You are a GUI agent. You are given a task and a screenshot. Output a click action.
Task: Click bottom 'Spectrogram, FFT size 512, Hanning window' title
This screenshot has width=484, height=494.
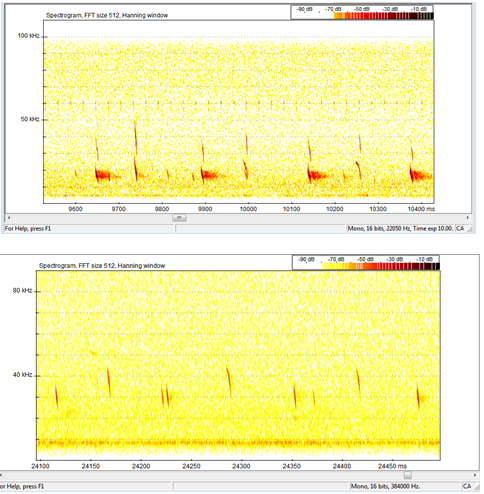point(102,266)
